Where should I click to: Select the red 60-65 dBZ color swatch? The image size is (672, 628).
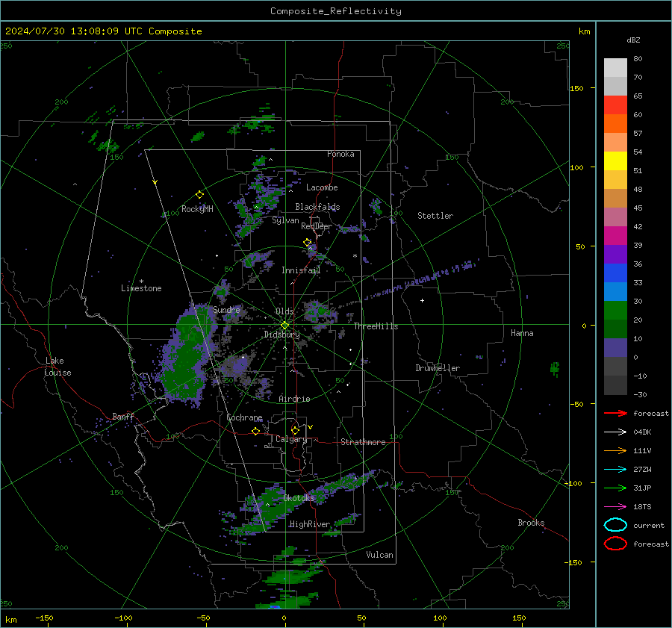(615, 105)
